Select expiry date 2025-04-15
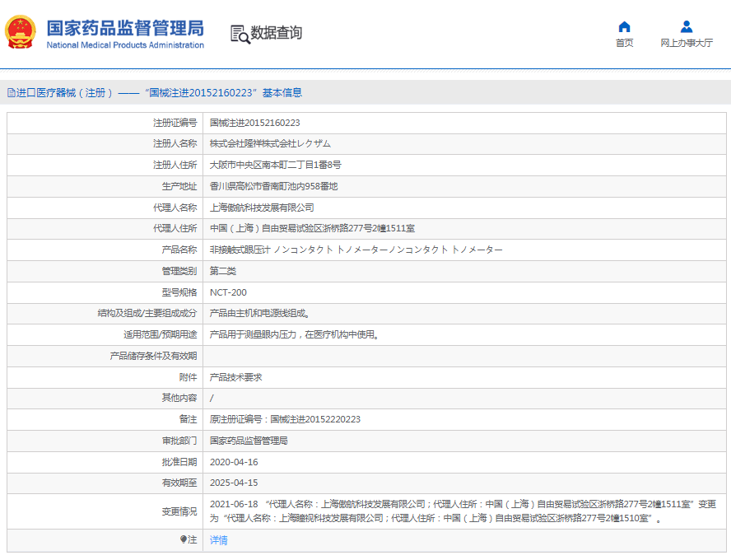The image size is (731, 560). [x=234, y=483]
